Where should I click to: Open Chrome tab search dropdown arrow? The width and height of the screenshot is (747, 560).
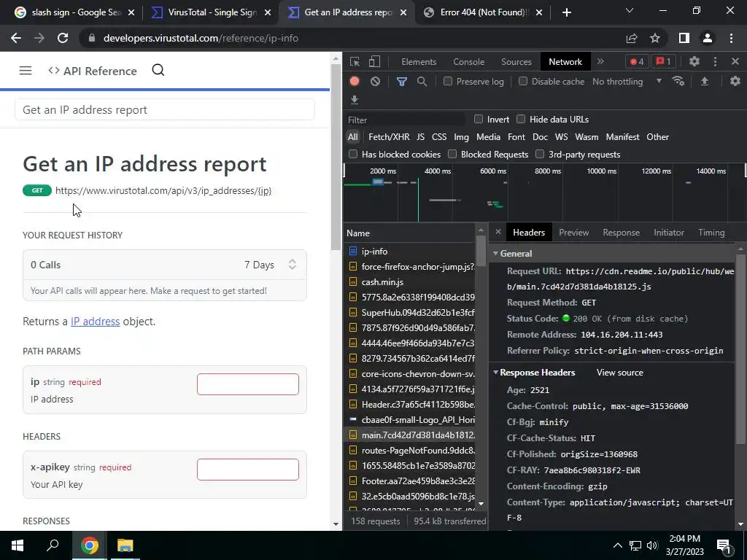click(630, 10)
